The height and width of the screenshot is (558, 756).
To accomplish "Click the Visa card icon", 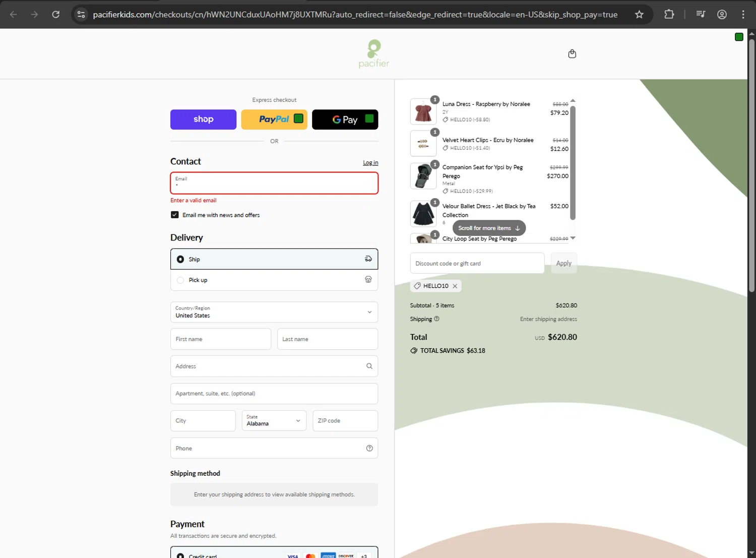I will 293,555.
